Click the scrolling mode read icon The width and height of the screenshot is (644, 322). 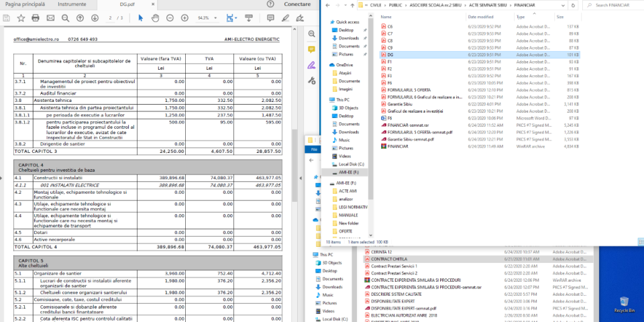(248, 18)
